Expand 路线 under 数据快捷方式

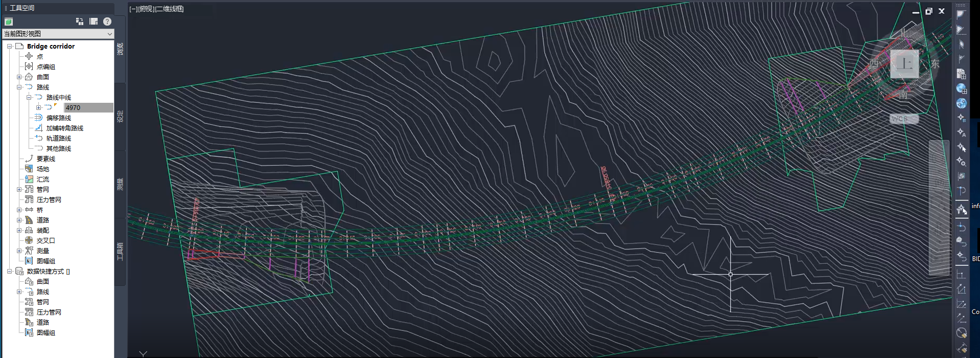[x=19, y=292]
